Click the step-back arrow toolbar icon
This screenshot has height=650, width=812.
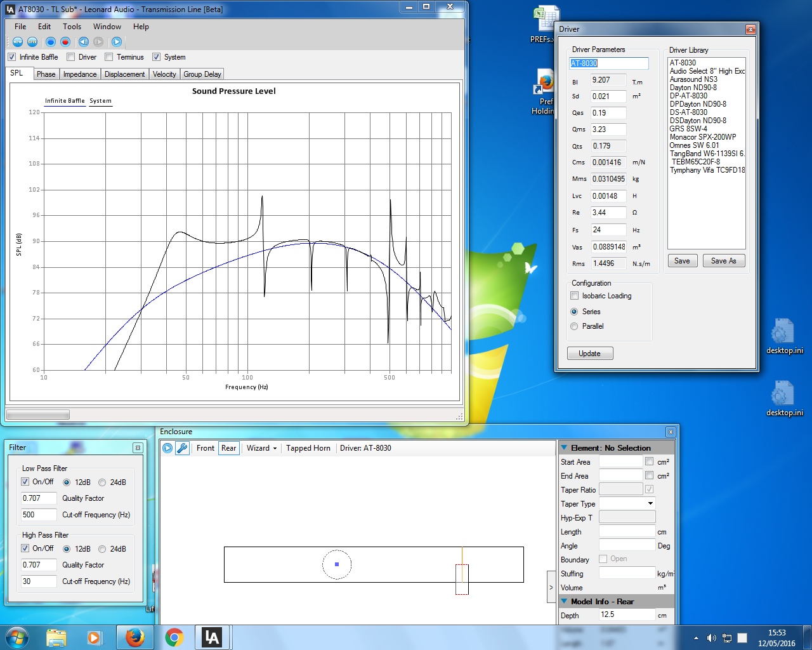(83, 42)
